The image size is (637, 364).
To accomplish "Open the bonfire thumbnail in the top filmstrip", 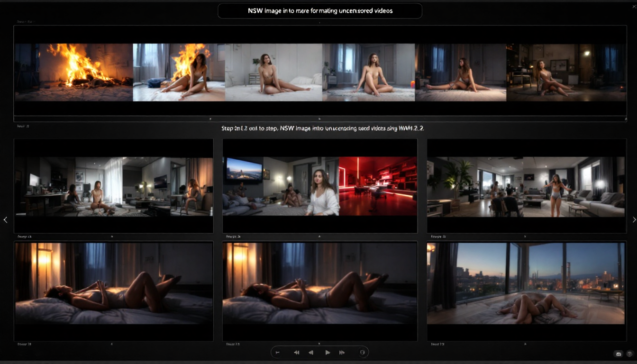I will (73, 72).
